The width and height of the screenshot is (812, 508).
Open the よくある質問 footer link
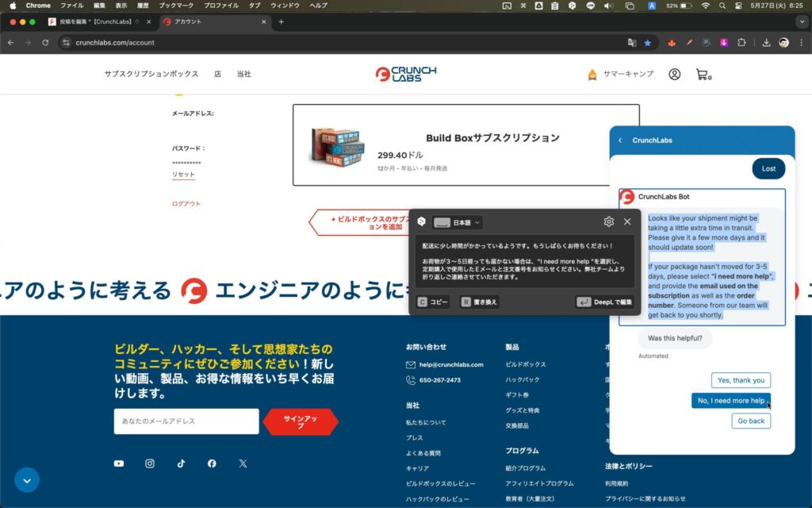(x=423, y=453)
